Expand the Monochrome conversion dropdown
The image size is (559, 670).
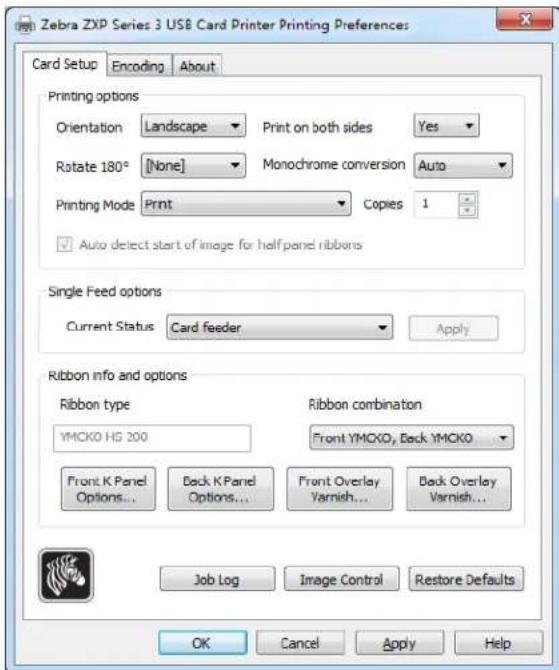pyautogui.click(x=463, y=165)
